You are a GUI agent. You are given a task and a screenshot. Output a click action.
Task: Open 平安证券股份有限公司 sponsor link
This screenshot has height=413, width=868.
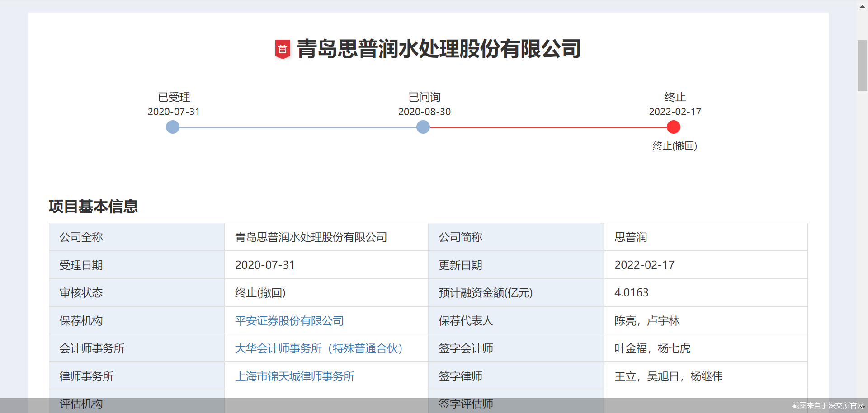(289, 321)
